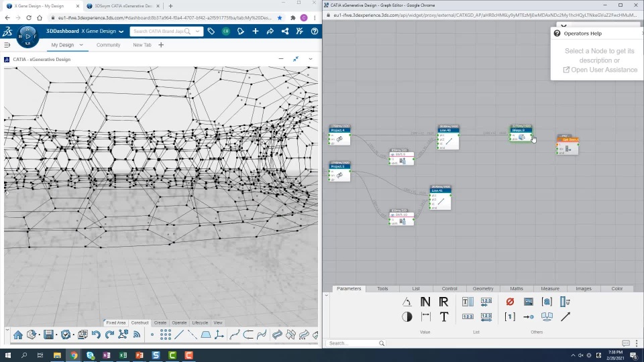644x362 pixels.
Task: Click the Windows Start button
Action: pyautogui.click(x=8, y=355)
